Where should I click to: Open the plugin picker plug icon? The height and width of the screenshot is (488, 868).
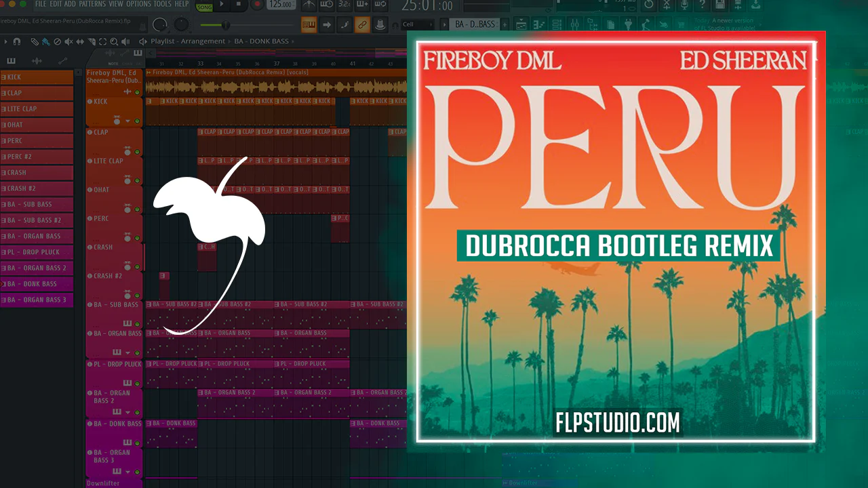[629, 25]
